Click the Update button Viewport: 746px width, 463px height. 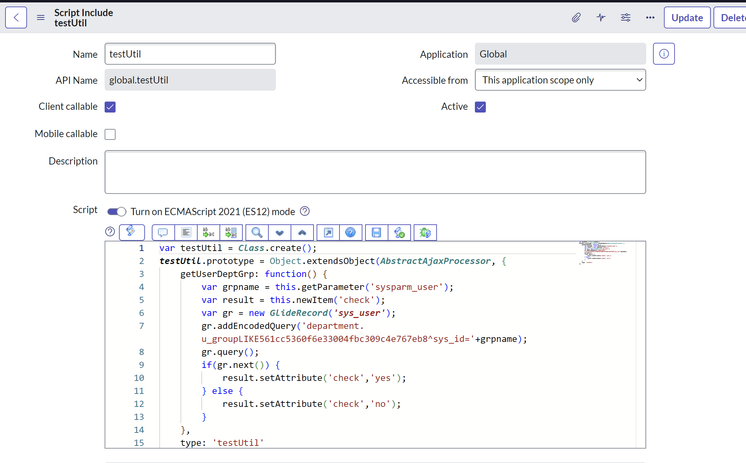[687, 18]
